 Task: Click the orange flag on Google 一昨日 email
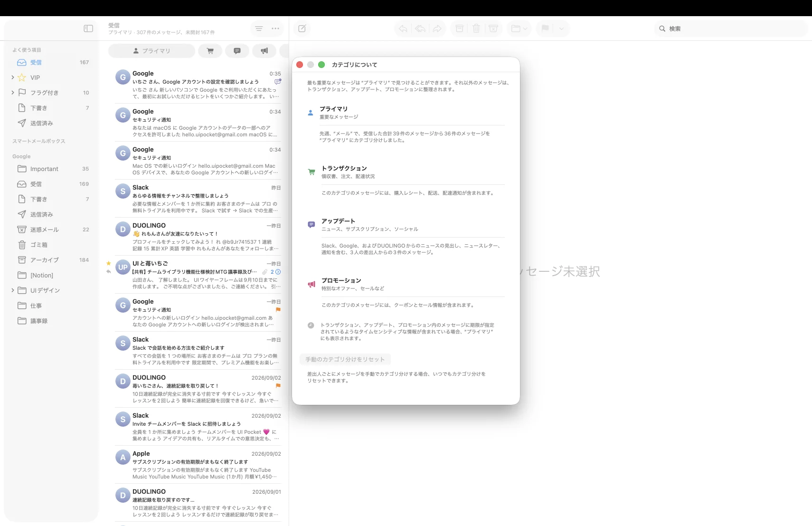[x=278, y=310]
